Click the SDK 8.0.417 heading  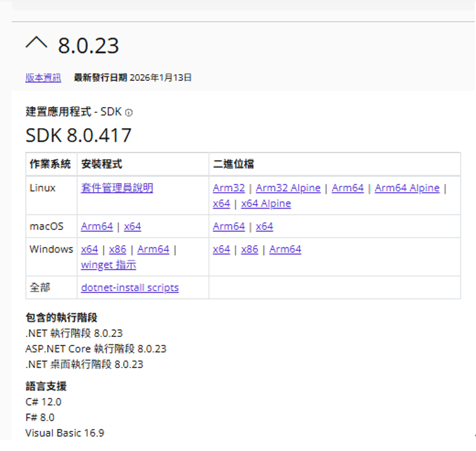78,135
